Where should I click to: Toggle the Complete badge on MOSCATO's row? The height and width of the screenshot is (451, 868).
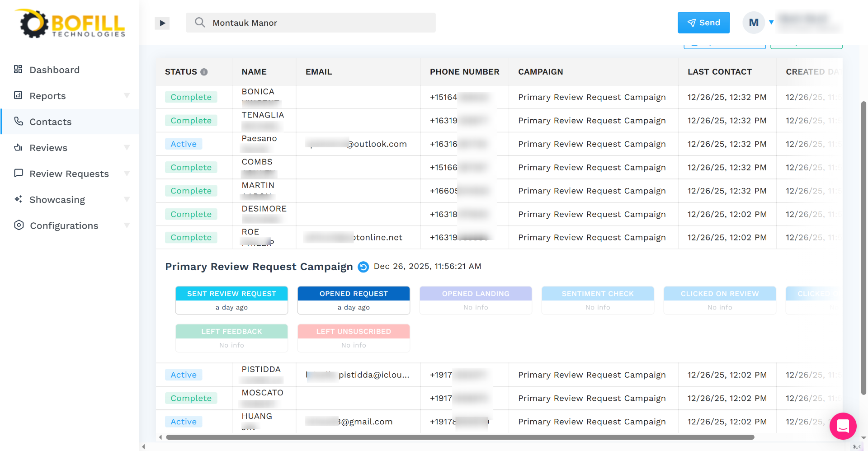[x=191, y=398]
